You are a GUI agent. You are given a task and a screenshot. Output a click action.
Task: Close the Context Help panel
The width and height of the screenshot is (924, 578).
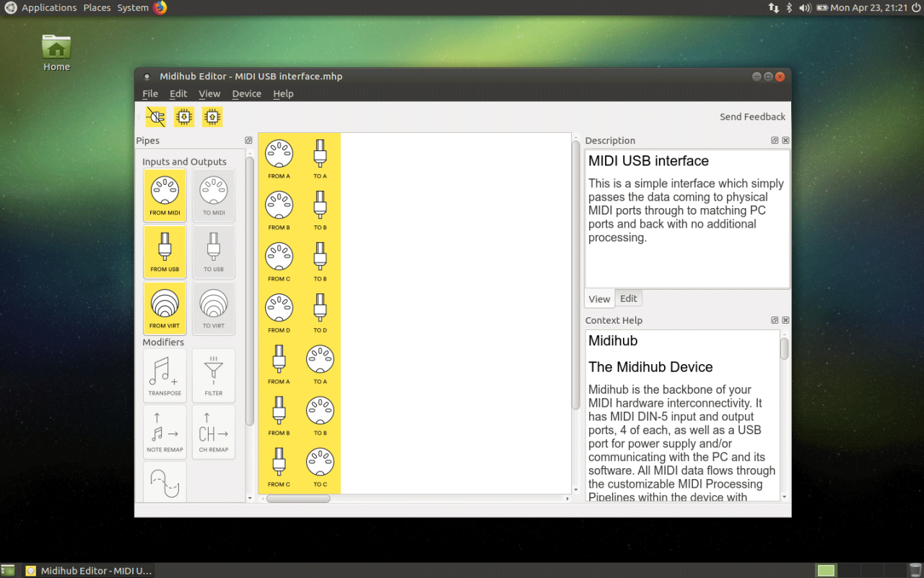[x=785, y=320]
